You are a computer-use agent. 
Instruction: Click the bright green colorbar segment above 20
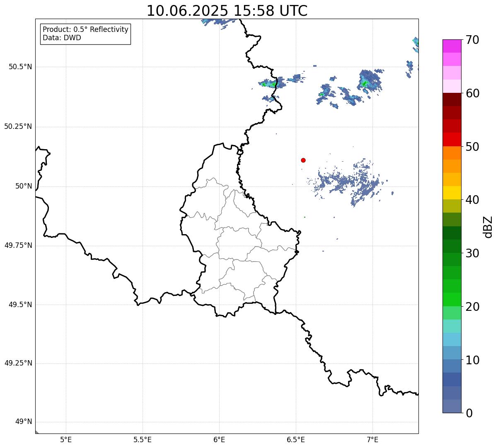[x=452, y=299]
